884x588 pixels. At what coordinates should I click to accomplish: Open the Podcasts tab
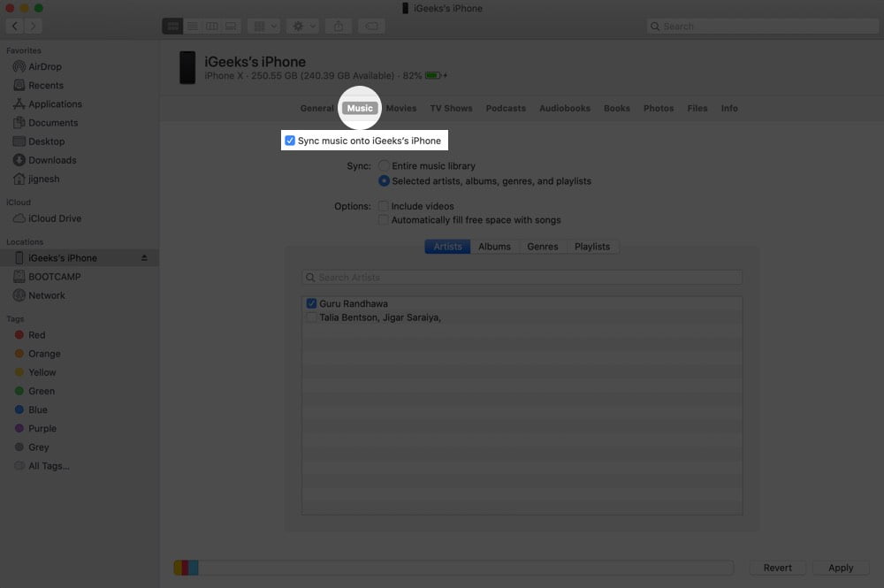pyautogui.click(x=505, y=108)
